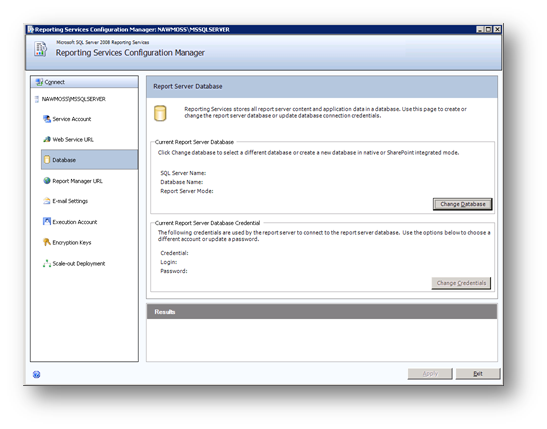Click the Reporting Services header logo icon
This screenshot has width=547, height=429.
40,49
